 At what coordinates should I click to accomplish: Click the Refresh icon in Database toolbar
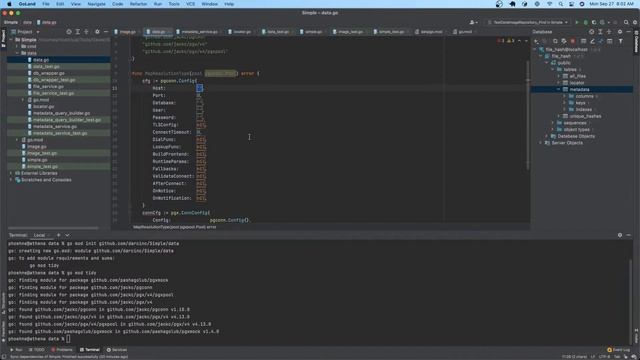(555, 41)
